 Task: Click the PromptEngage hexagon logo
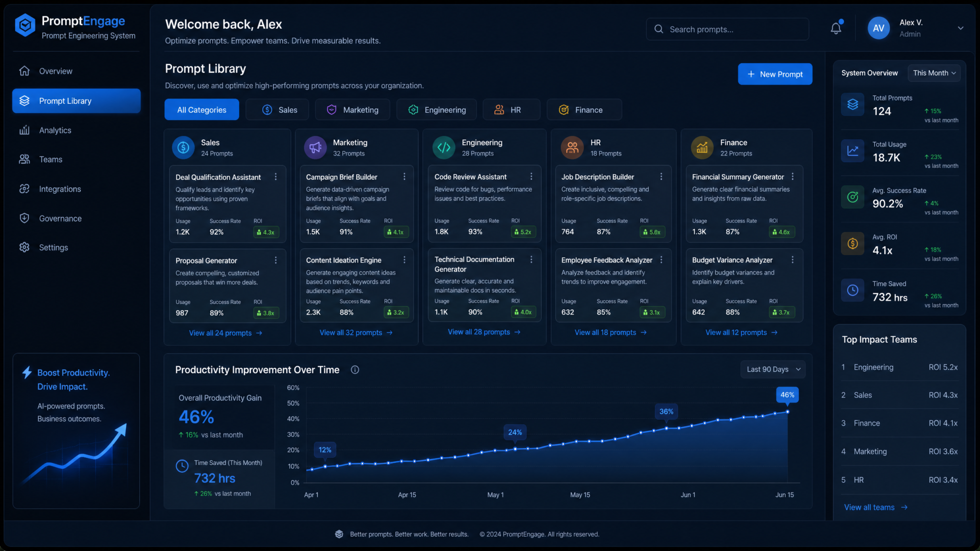coord(25,25)
